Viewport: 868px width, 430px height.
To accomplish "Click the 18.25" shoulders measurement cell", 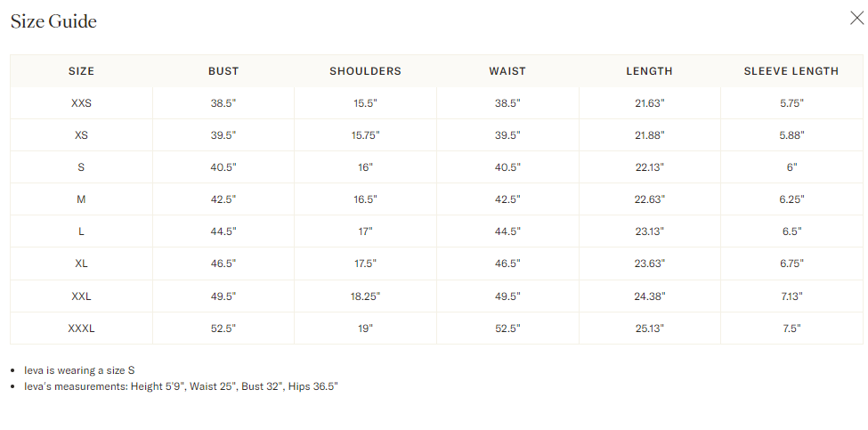I will tap(365, 296).
